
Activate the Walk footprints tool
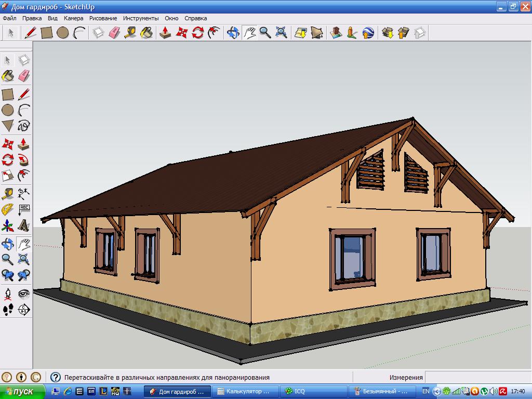pos(8,310)
